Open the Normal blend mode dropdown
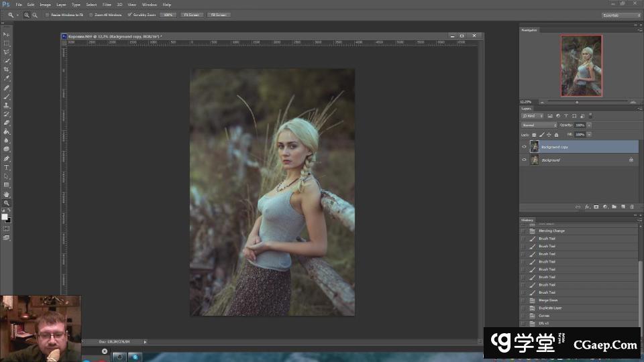The image size is (644, 362). click(539, 125)
